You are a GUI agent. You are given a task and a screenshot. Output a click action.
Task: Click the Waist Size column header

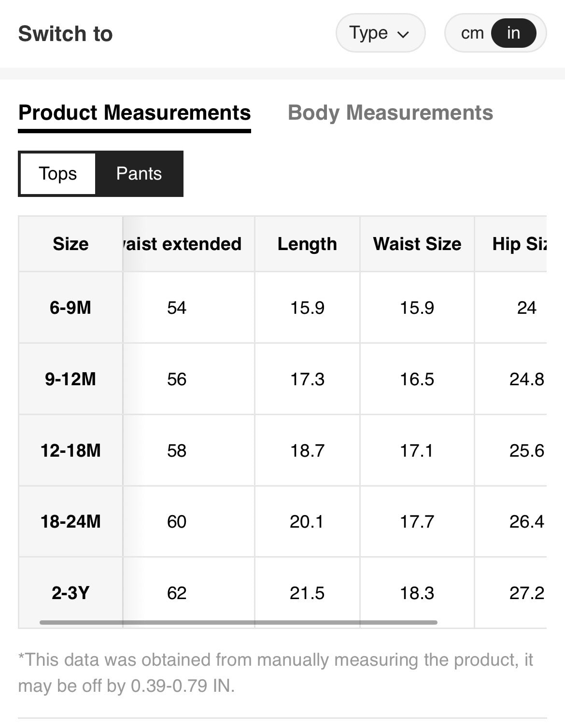click(417, 244)
